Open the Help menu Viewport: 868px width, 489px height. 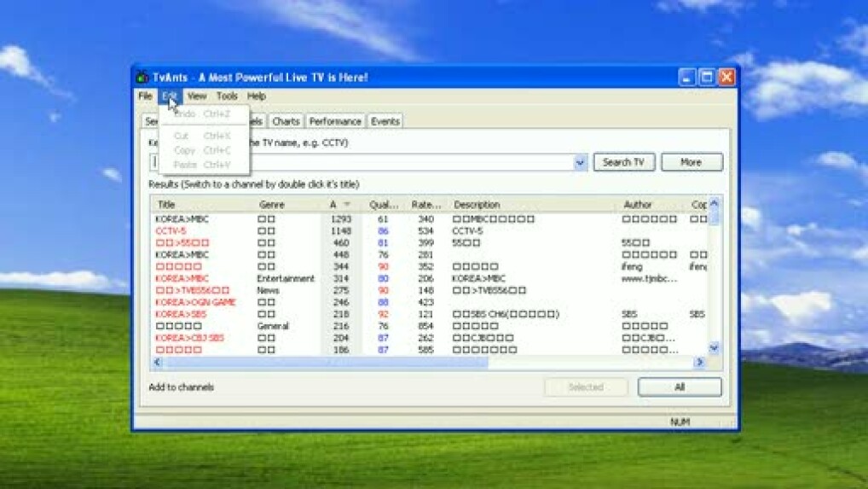(257, 96)
